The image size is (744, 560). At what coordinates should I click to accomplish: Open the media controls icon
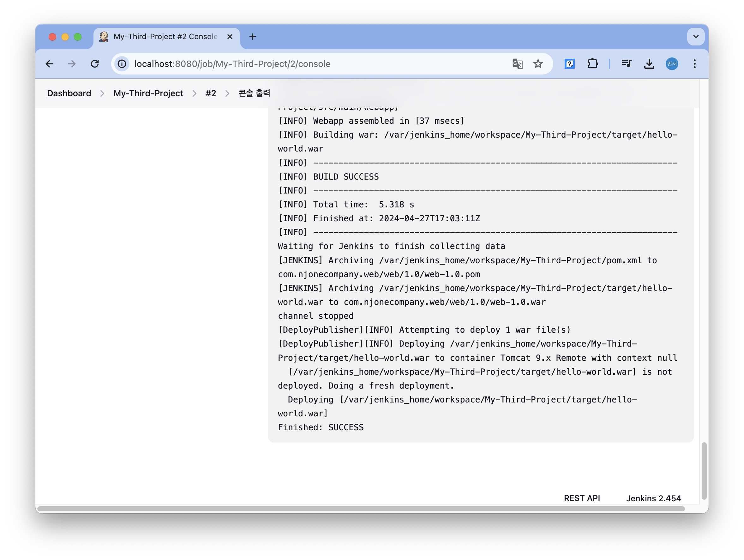(x=626, y=64)
